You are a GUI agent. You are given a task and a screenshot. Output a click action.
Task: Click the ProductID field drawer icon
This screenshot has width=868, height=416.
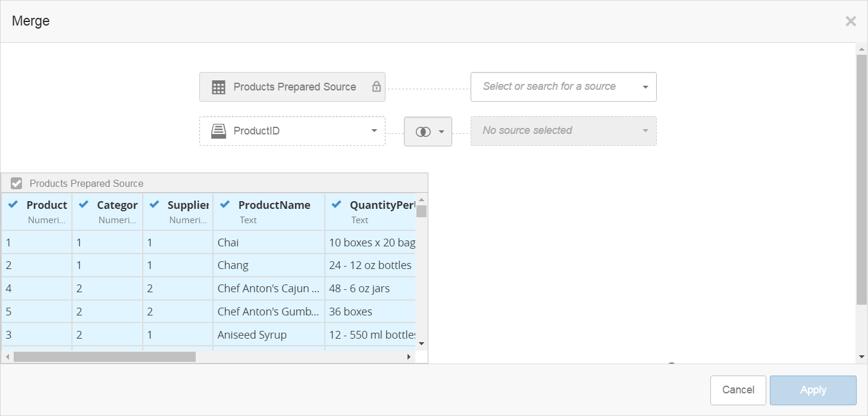point(218,131)
